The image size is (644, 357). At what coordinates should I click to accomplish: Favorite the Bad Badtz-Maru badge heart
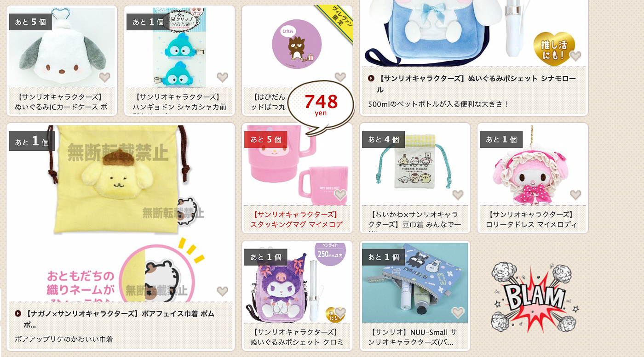[x=340, y=77]
